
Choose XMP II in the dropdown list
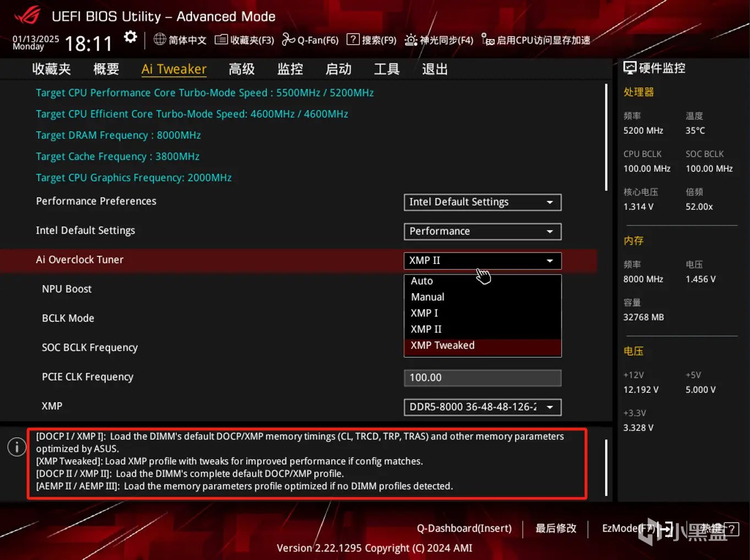click(483, 329)
